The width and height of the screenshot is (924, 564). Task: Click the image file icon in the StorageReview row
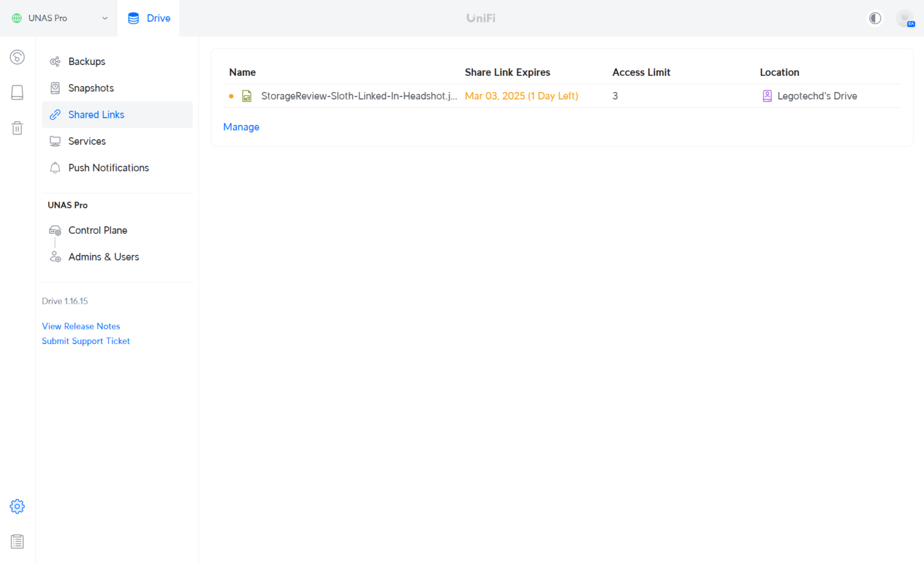coord(247,96)
